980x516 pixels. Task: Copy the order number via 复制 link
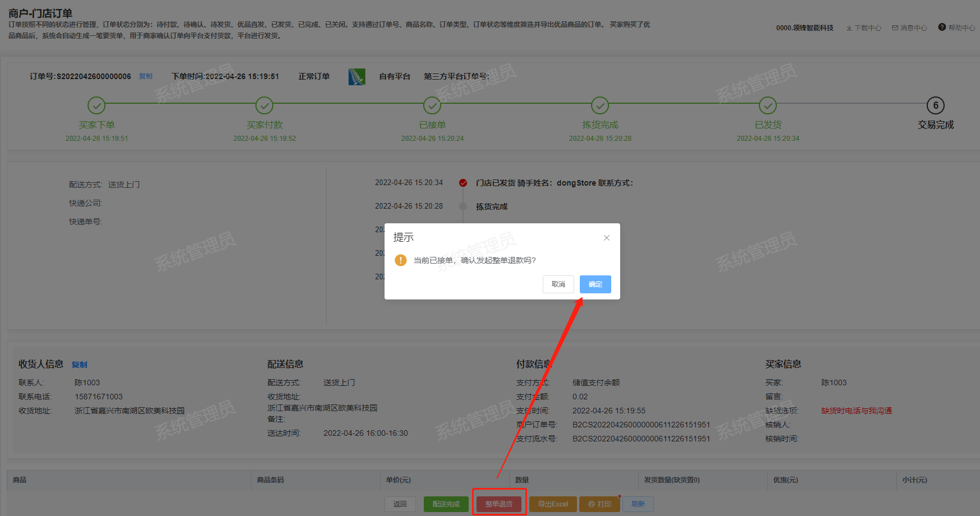[x=146, y=76]
